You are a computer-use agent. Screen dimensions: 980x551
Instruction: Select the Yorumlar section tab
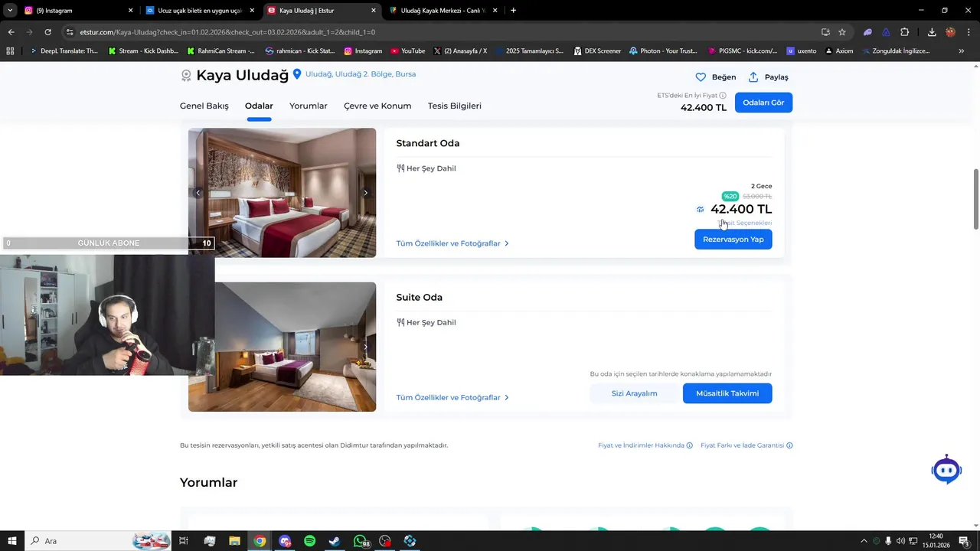pos(309,106)
